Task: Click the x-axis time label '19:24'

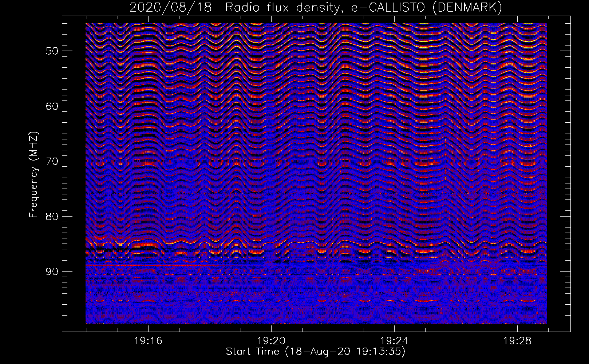Action: coord(394,341)
